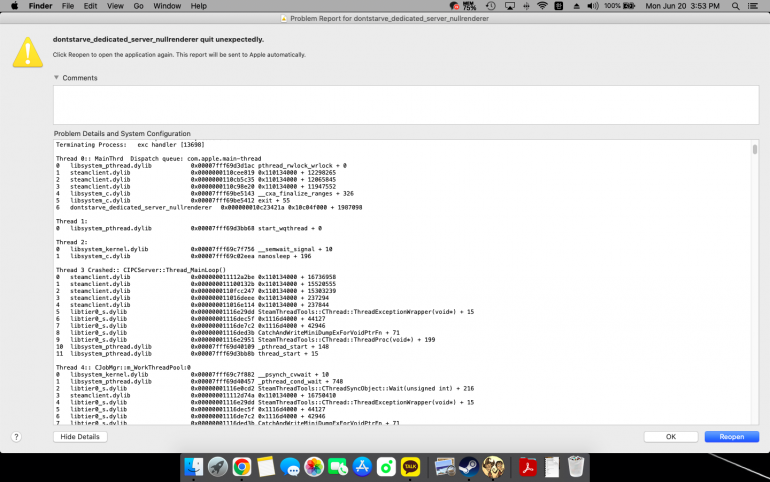Viewport: 770px width, 482px height.
Task: Open the green circle app in Dock
Action: click(386, 467)
